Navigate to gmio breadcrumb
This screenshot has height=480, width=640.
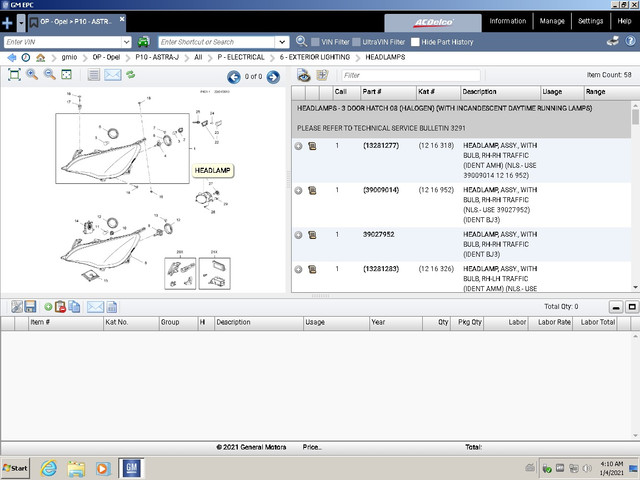69,57
